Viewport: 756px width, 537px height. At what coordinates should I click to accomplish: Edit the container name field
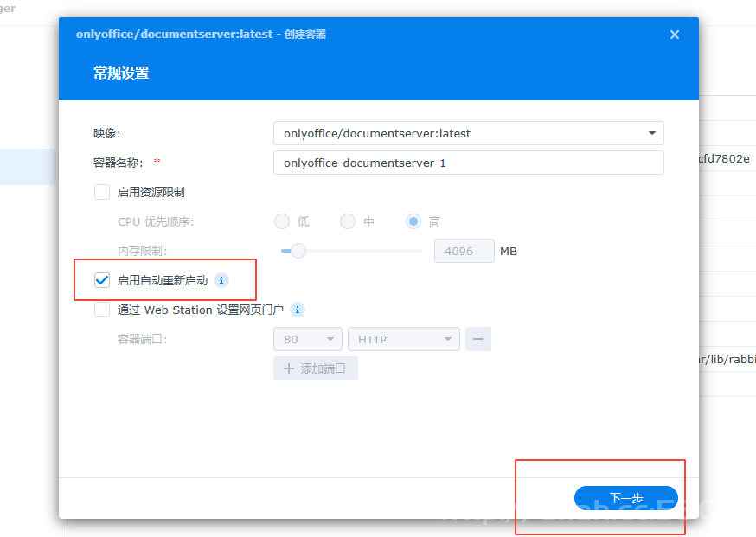(468, 163)
